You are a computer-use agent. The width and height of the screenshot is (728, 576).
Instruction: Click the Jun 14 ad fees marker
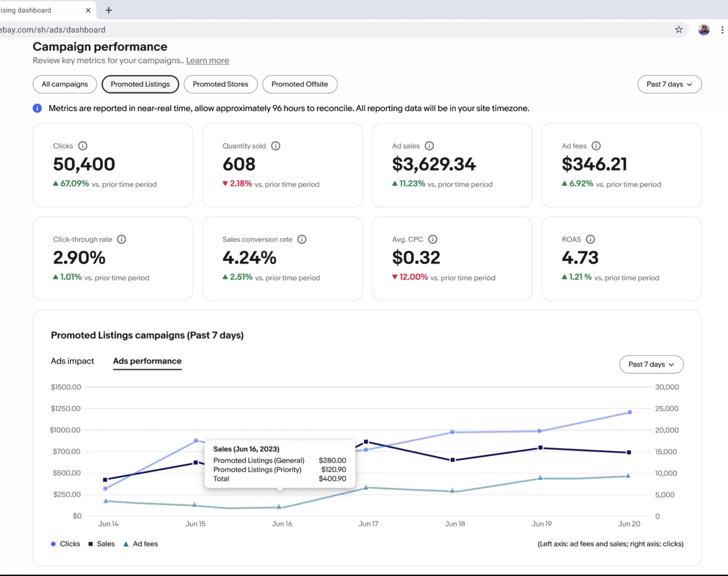pyautogui.click(x=106, y=501)
